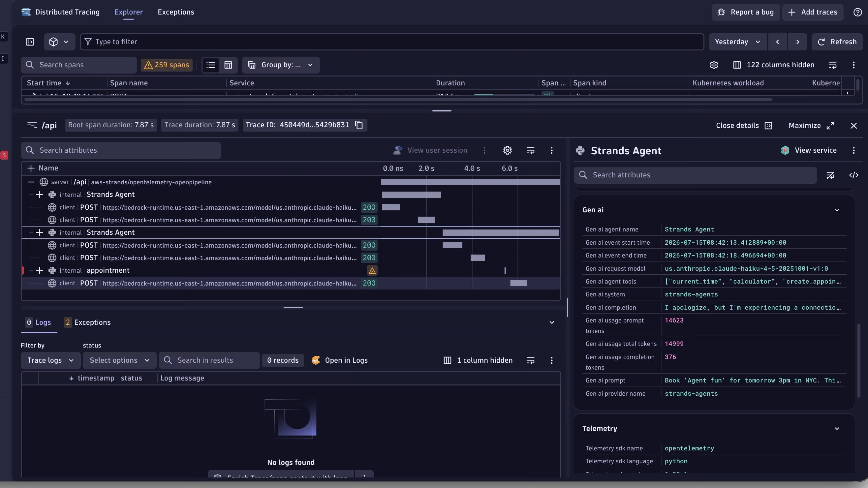Viewport: 868px width, 488px height.
Task: Go to next timeframe arrow
Action: (797, 42)
